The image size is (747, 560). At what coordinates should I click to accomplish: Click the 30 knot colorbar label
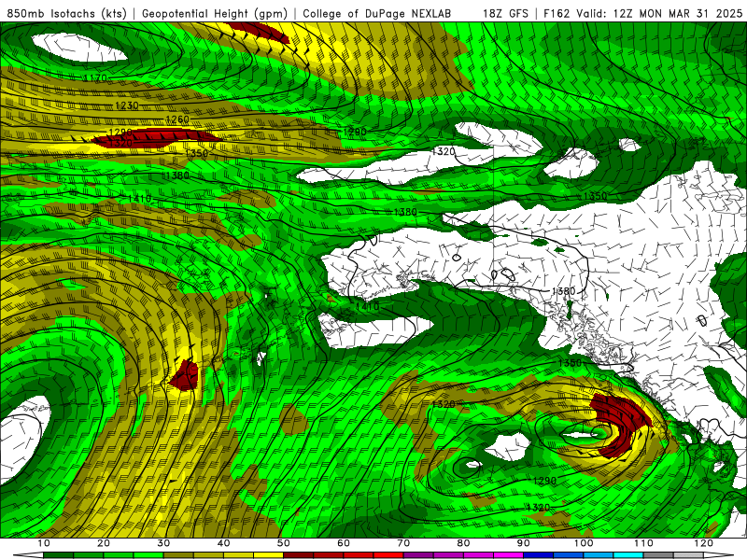[x=163, y=543]
